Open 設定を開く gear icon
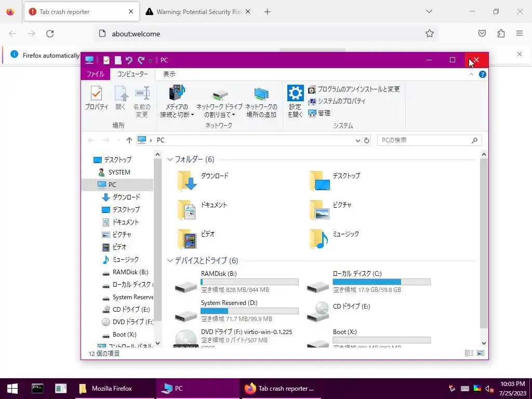Image resolution: width=532 pixels, height=399 pixels. click(295, 101)
